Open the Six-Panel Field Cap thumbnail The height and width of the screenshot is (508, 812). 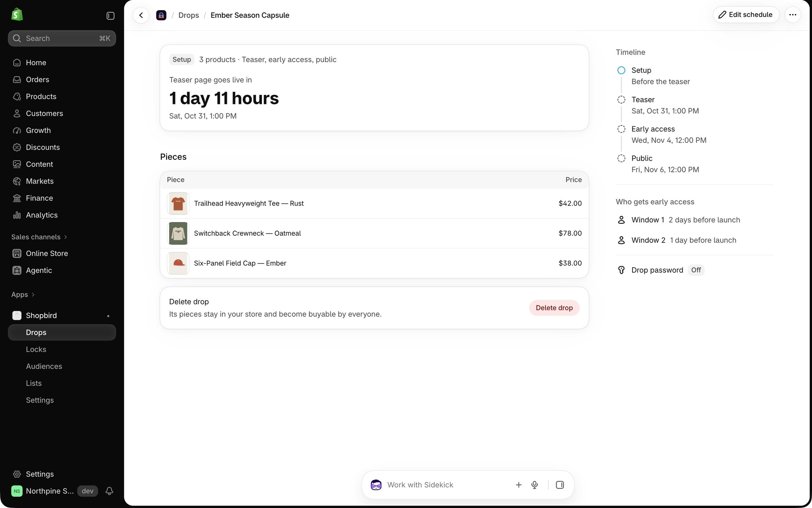tap(178, 263)
